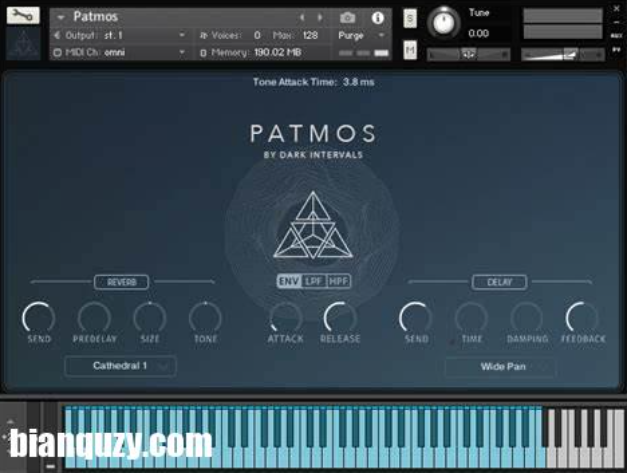
Task: Click the ATTACK knob
Action: pyautogui.click(x=285, y=318)
